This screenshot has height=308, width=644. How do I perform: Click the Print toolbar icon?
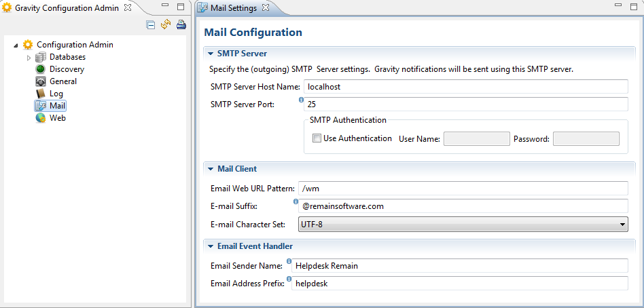click(181, 25)
